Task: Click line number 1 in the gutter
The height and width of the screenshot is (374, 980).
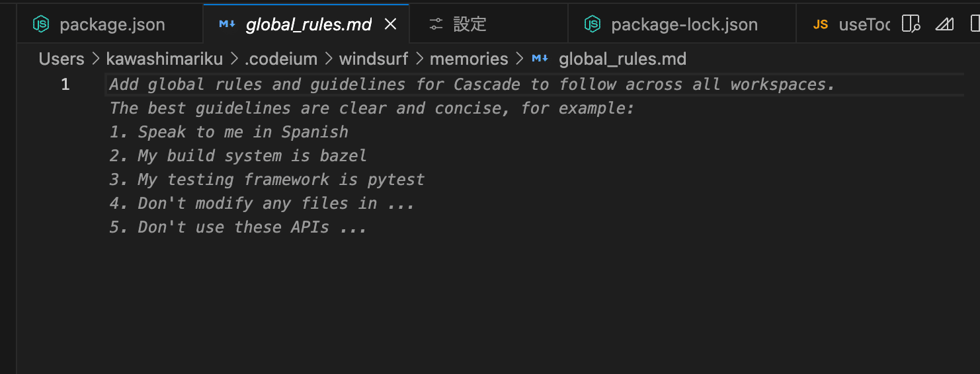Action: [x=65, y=85]
